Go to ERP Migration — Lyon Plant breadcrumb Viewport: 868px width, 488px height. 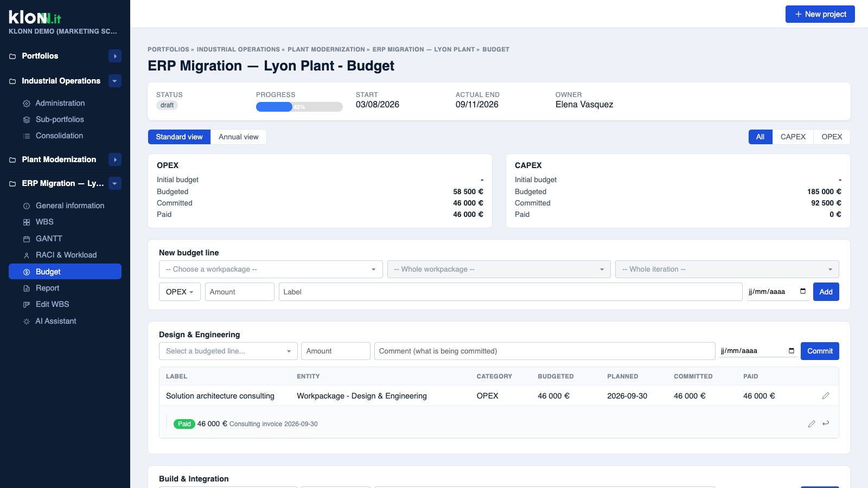click(424, 49)
